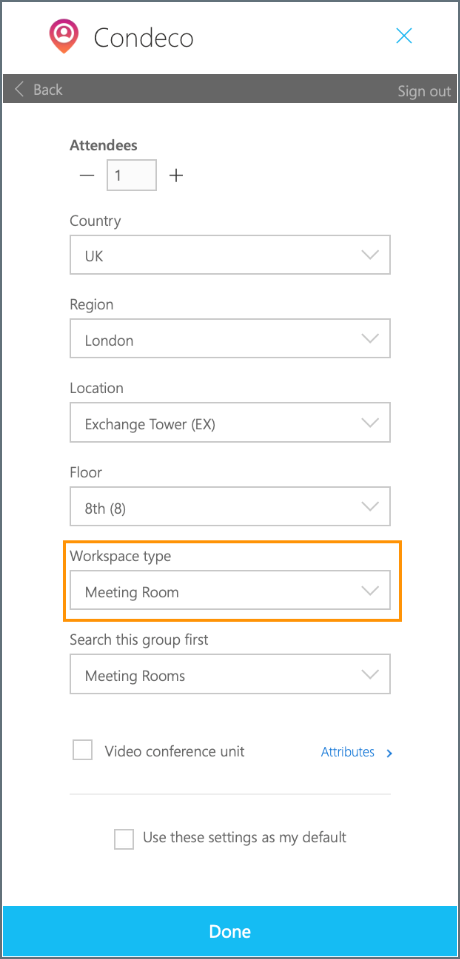Enable the Video conference unit checkbox
This screenshot has width=460, height=959.
[83, 750]
